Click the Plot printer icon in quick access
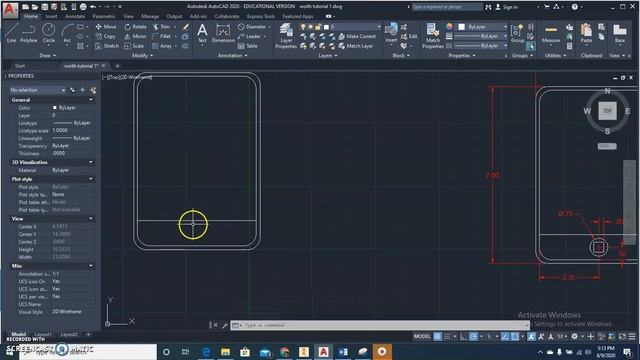This screenshot has width=640, height=360. click(x=83, y=7)
